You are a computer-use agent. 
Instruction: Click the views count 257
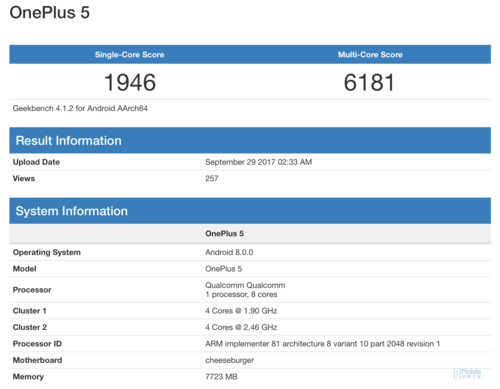(x=212, y=178)
